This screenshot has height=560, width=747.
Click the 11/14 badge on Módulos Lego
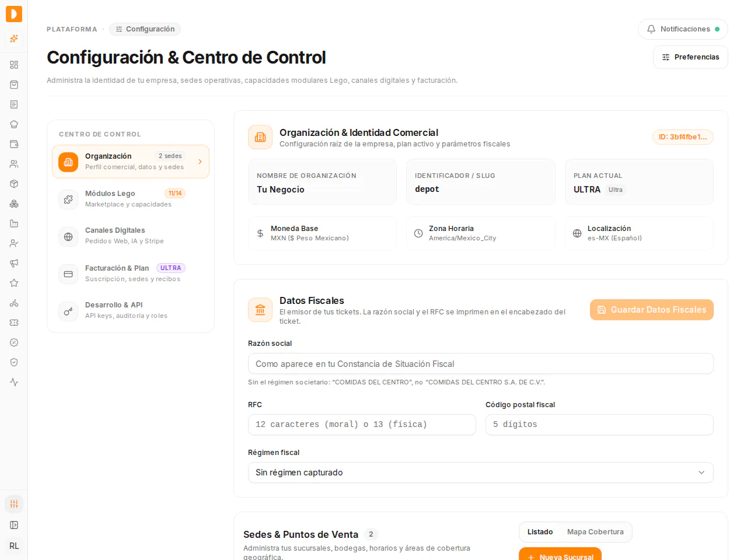pos(175,193)
